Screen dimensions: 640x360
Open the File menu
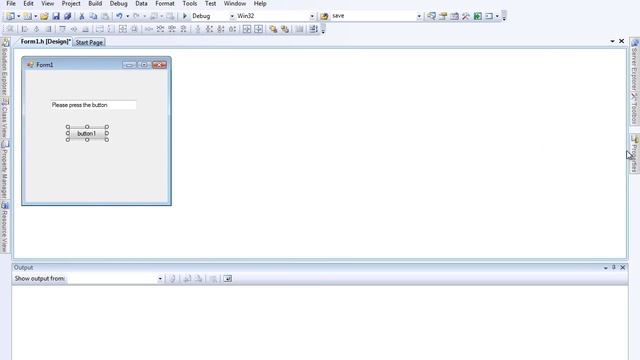11,4
